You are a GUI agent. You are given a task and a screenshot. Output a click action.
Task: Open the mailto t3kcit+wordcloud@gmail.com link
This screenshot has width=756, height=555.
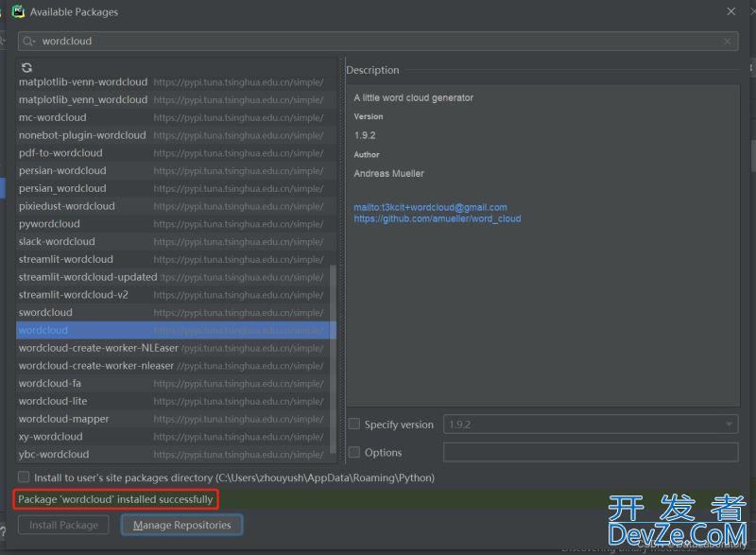tap(430, 207)
